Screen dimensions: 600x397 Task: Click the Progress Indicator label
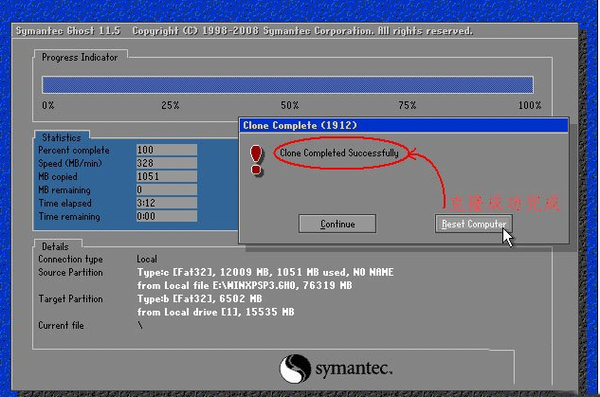click(x=80, y=57)
